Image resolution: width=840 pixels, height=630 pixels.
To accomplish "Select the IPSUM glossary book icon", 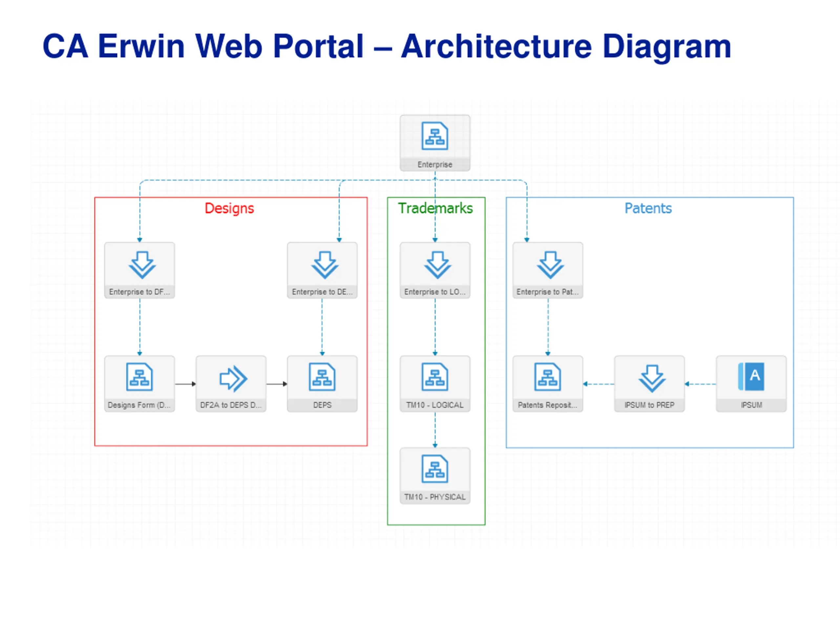I will click(x=751, y=376).
